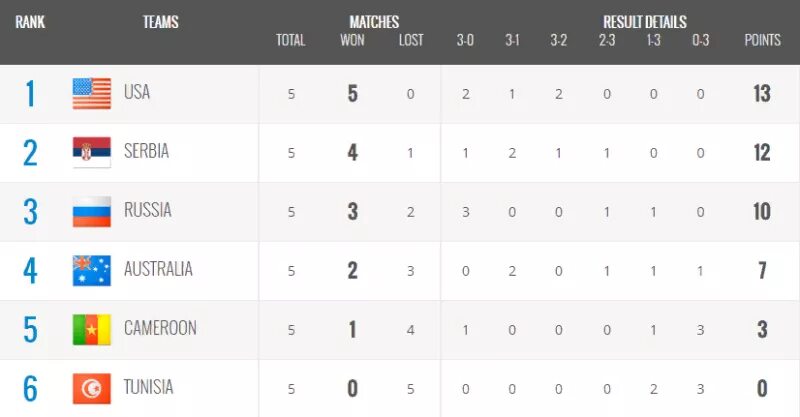Click the TOTAL matches column header
Screen dimensions: 800x417
pos(291,40)
